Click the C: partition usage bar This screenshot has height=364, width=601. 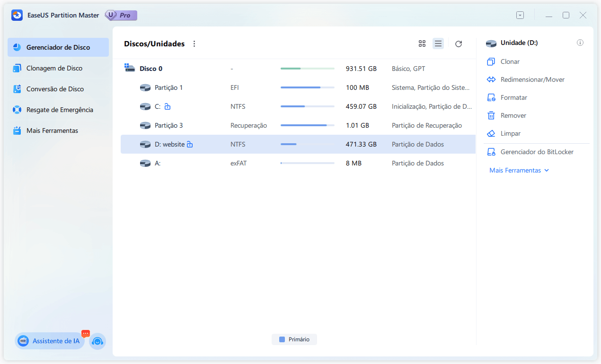(x=308, y=106)
